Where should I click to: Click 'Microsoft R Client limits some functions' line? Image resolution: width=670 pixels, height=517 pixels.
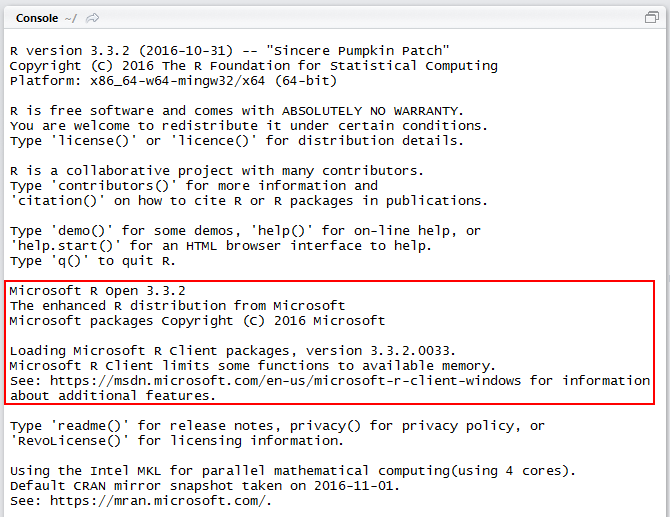coord(253,366)
